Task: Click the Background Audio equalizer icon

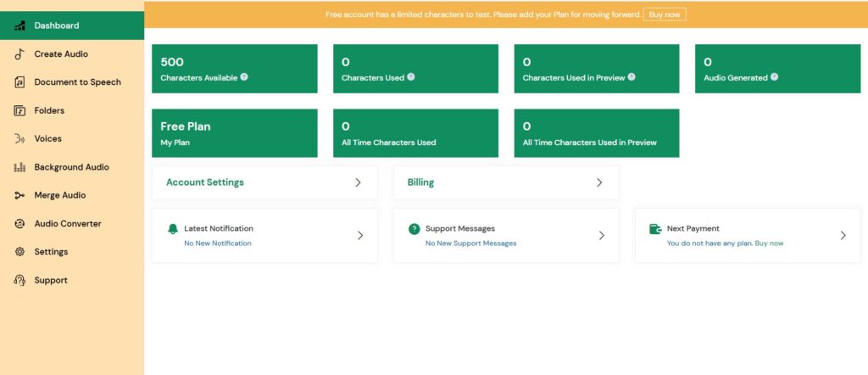Action: point(19,167)
